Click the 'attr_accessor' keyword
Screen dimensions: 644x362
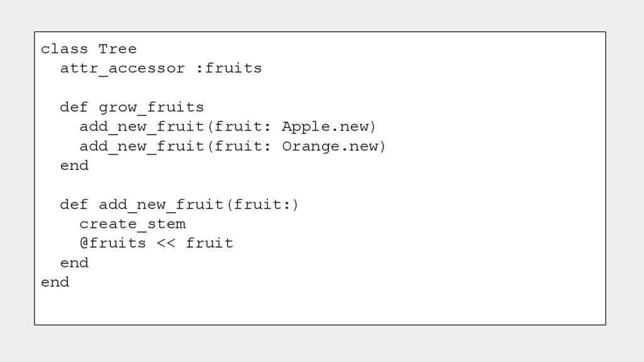123,69
